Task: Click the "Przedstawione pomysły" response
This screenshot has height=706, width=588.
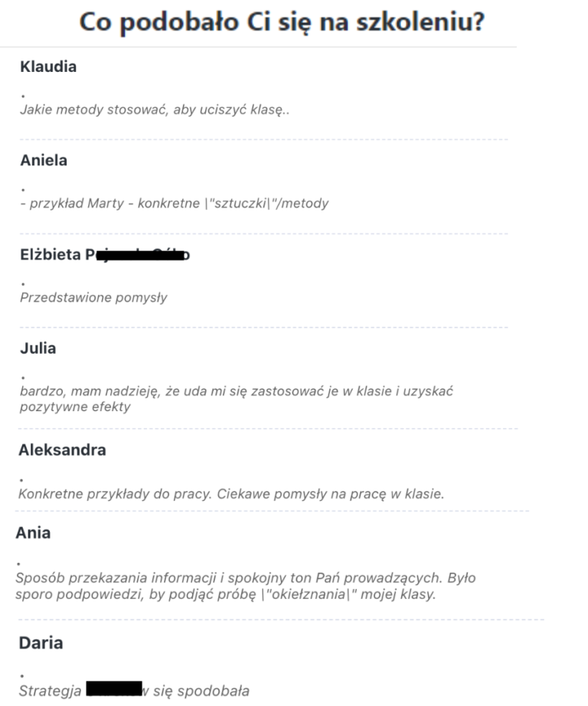Action: pyautogui.click(x=93, y=297)
